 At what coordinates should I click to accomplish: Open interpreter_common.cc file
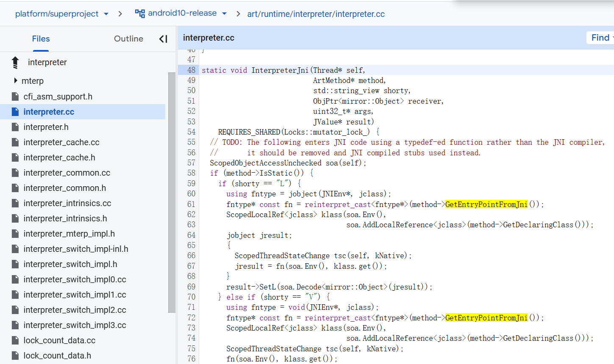click(x=67, y=173)
